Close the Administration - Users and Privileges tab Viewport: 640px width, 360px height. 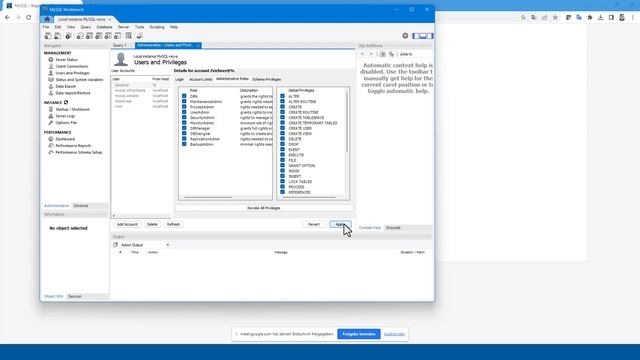[x=198, y=45]
